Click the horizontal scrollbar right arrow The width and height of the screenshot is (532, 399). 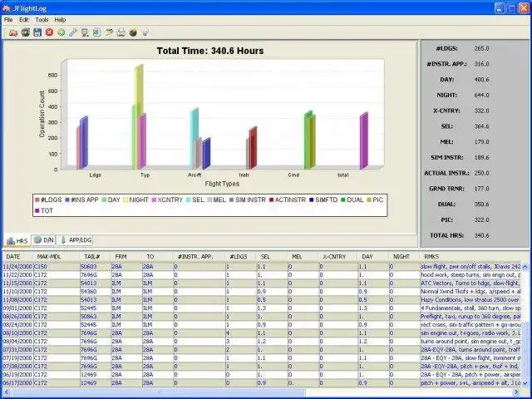tap(517, 392)
